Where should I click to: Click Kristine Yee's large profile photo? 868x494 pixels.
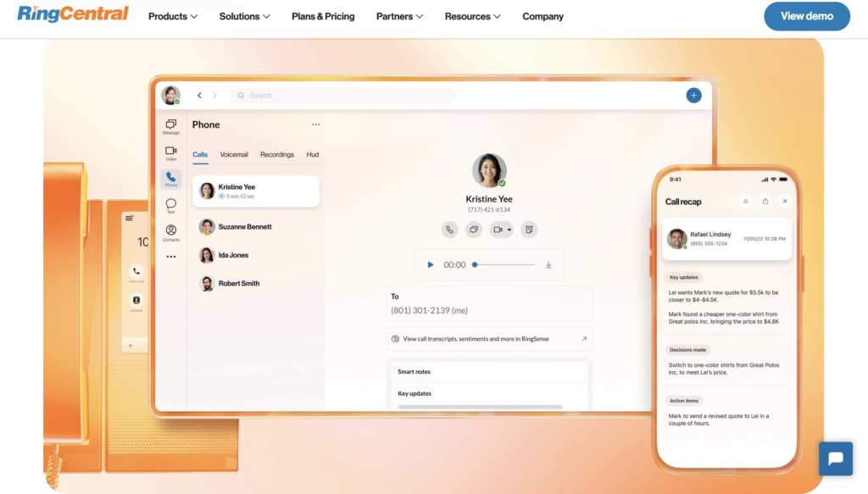(489, 170)
